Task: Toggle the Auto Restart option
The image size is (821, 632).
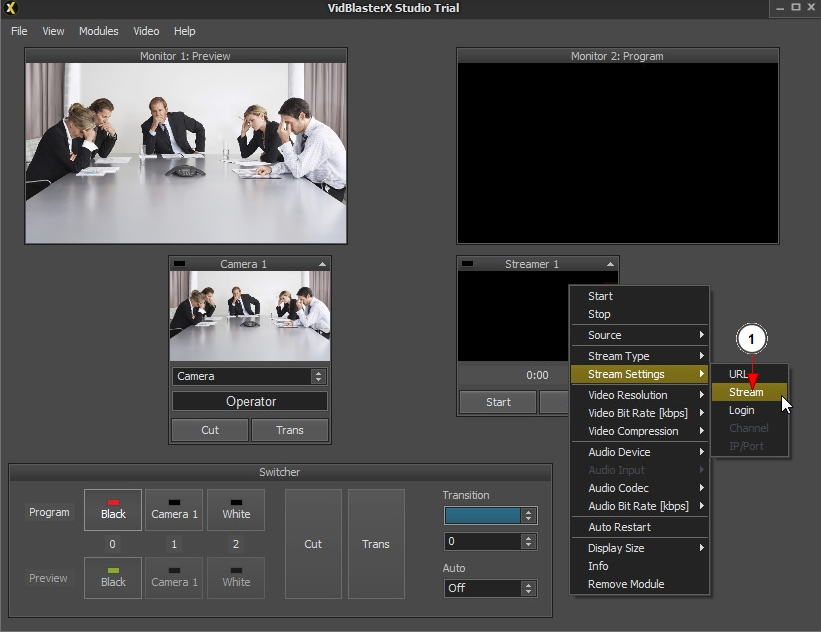Action: coord(639,527)
